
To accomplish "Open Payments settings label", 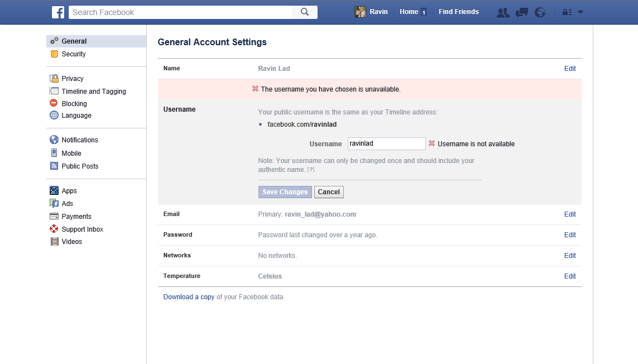I will pyautogui.click(x=76, y=216).
